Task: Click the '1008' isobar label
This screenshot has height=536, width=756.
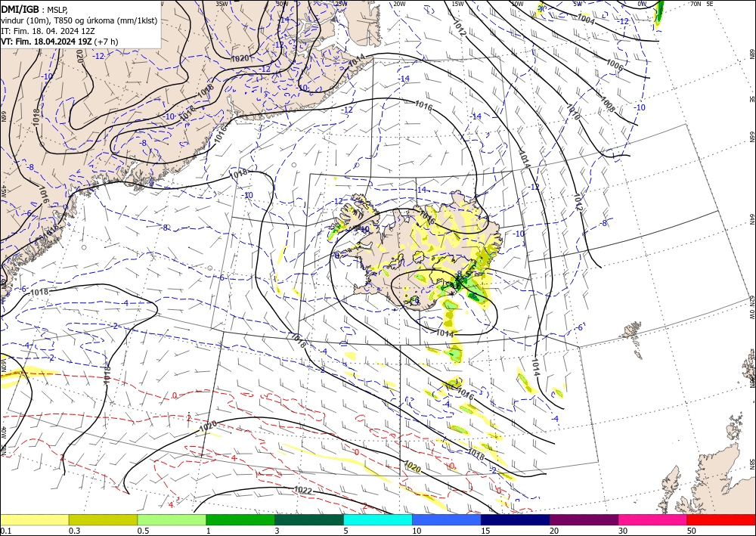Action: tap(608, 104)
